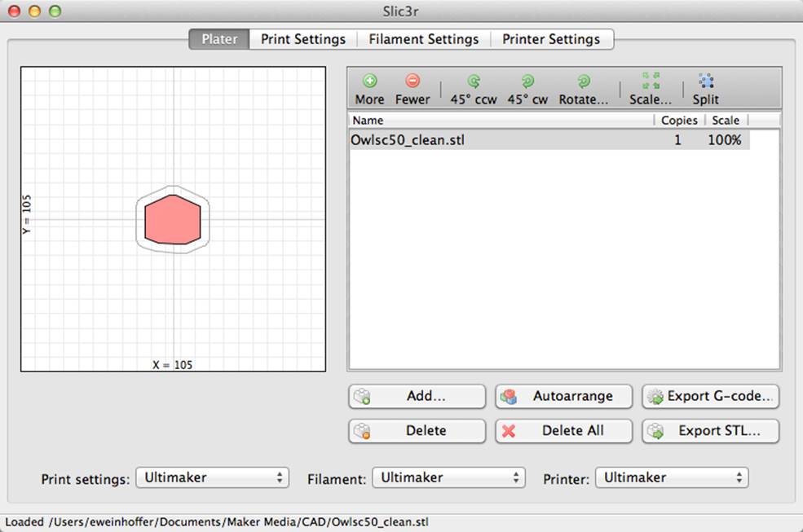Click the Export STL… button
The image size is (803, 532).
[x=711, y=431]
